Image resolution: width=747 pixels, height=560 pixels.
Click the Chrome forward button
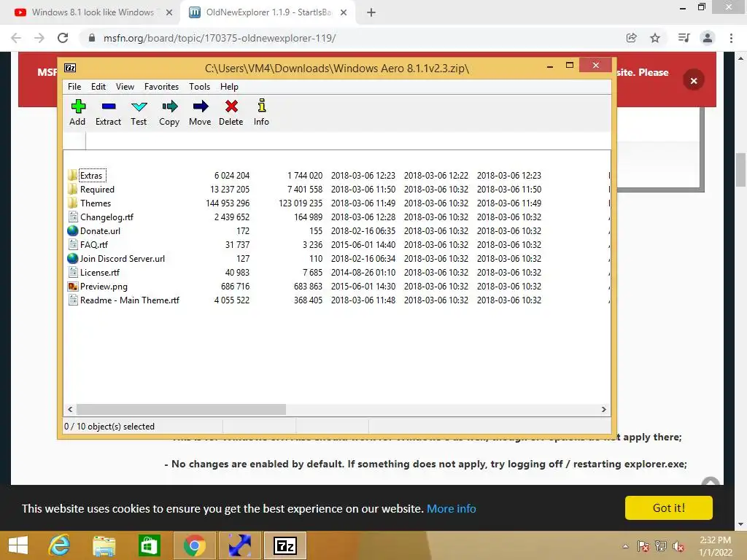39,38
